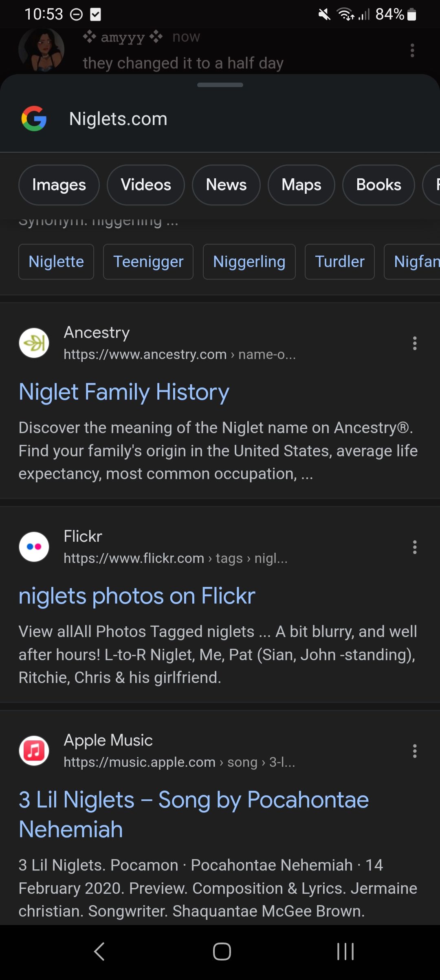Switch to the Videos tab
The image size is (440, 980).
146,185
